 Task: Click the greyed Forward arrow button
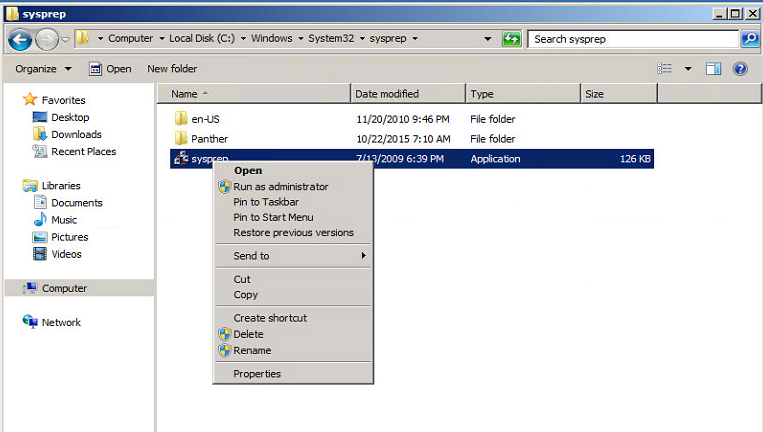click(47, 39)
